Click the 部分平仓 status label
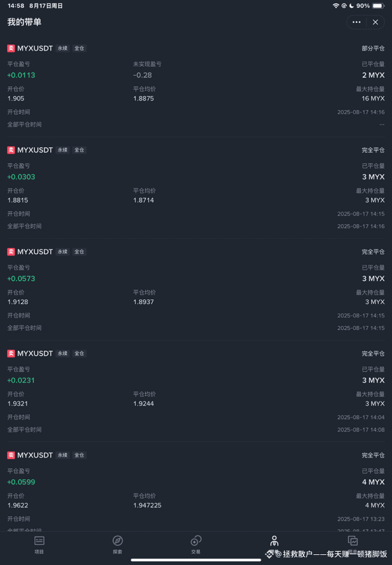This screenshot has height=565, width=392. click(373, 48)
